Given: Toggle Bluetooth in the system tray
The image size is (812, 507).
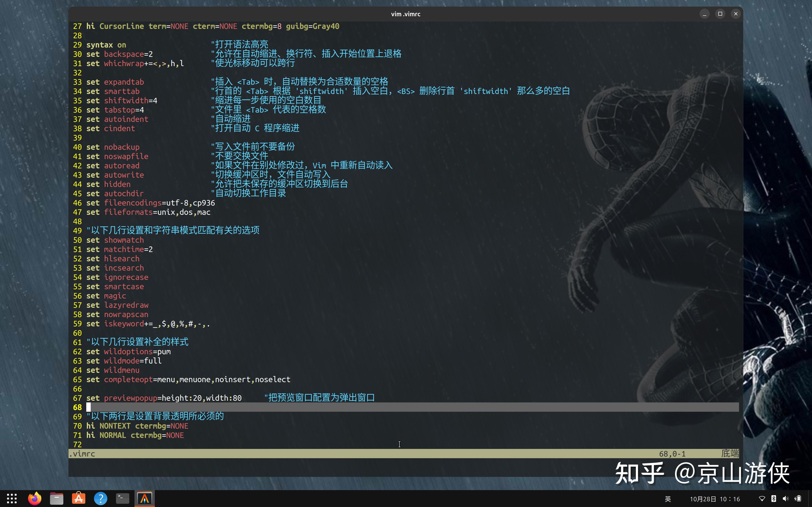Looking at the screenshot, I should 774,498.
